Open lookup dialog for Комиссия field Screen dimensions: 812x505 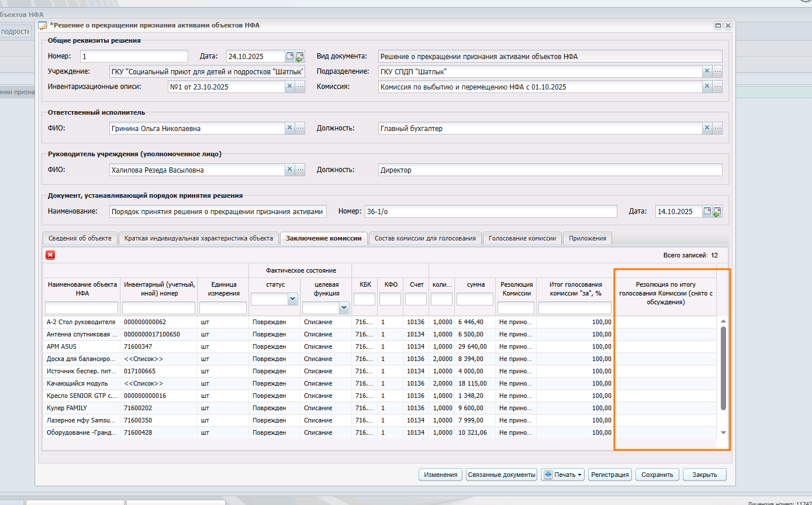click(x=717, y=87)
